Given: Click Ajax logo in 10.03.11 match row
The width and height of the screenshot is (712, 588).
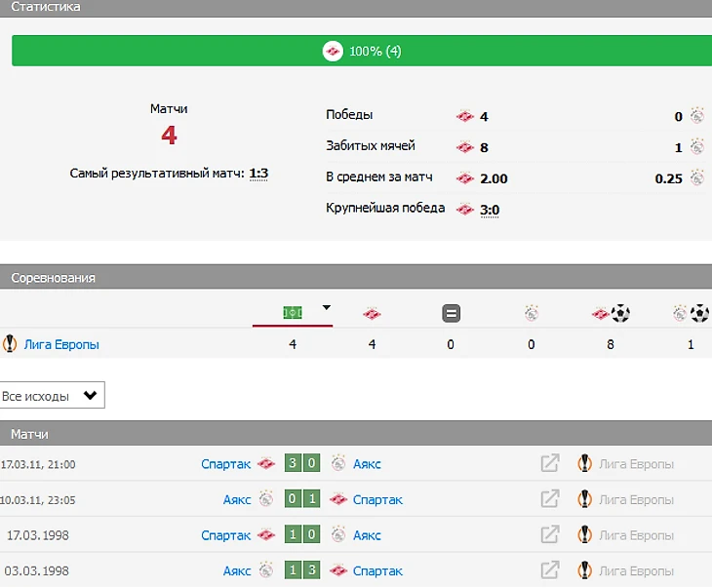Looking at the screenshot, I should [266, 499].
